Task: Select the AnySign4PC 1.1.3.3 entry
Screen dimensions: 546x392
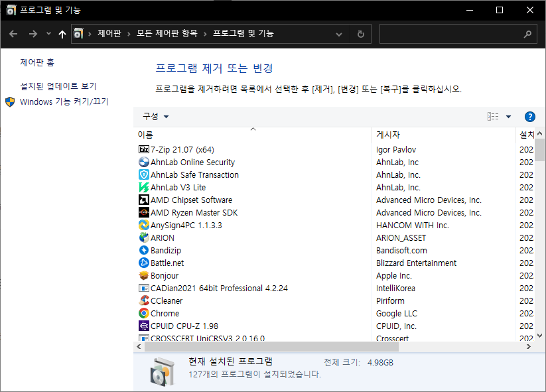Action: 334,226
